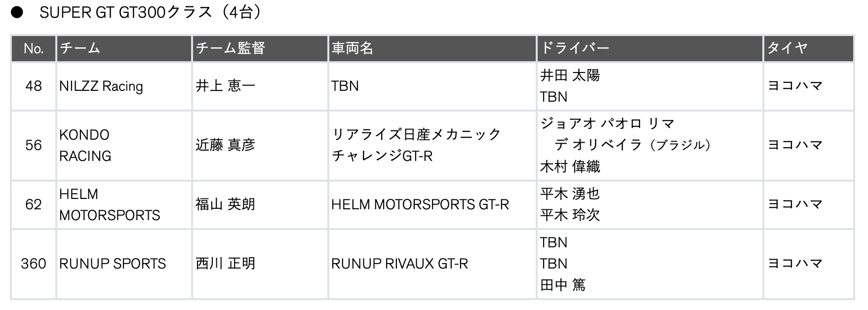Click the 車両名 column header
This screenshot has height=310, width=868.
pyautogui.click(x=352, y=48)
